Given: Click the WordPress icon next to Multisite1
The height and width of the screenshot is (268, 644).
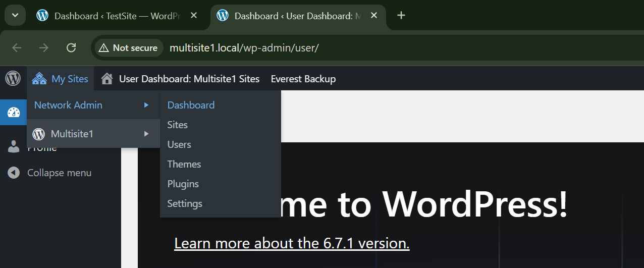Looking at the screenshot, I should click(x=38, y=134).
